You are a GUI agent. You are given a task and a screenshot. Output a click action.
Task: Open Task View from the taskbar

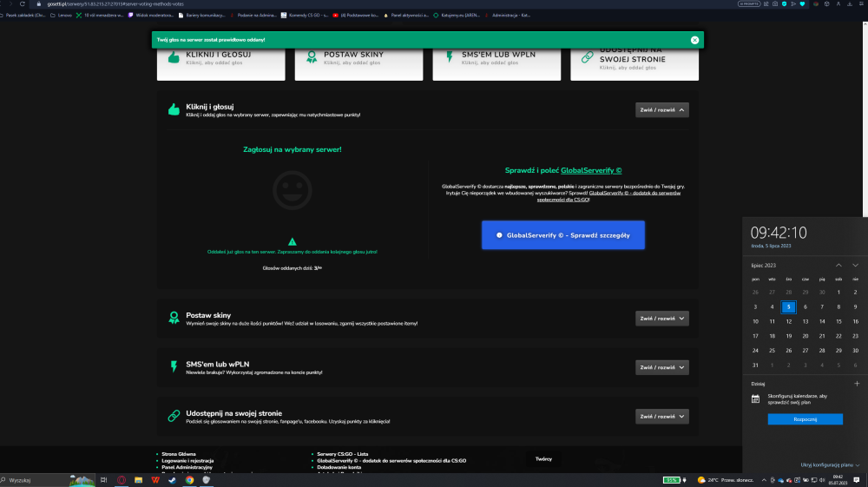pos(103,480)
